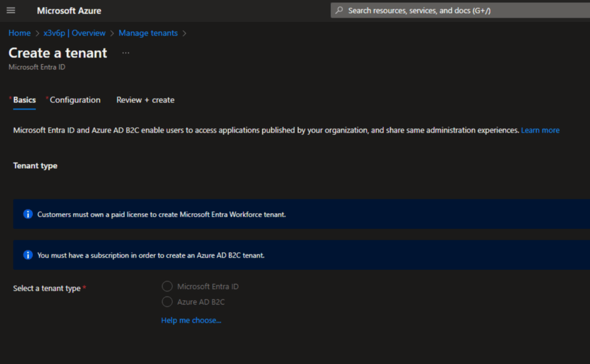Follow the Learn more link
Image resolution: width=590 pixels, height=364 pixels.
coord(540,130)
